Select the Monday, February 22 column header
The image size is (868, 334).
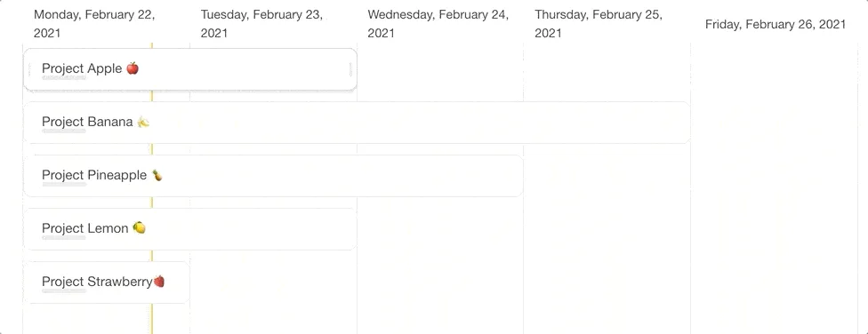point(94,24)
